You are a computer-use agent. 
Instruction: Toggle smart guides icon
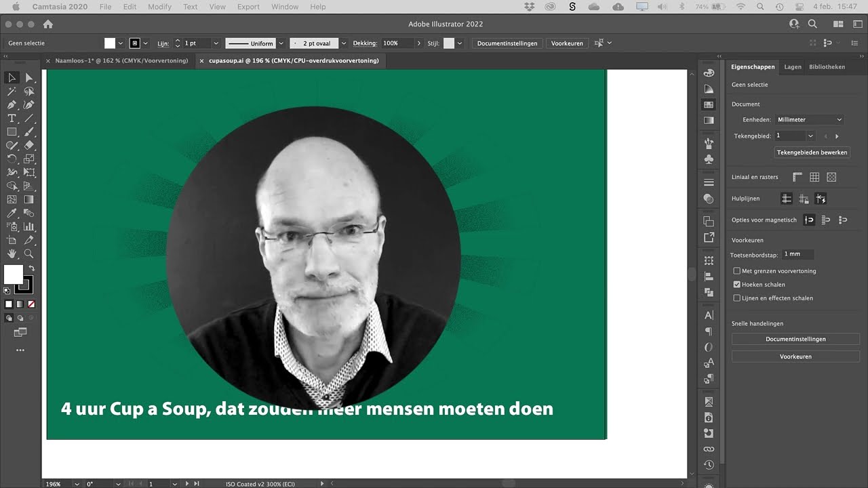[821, 199]
